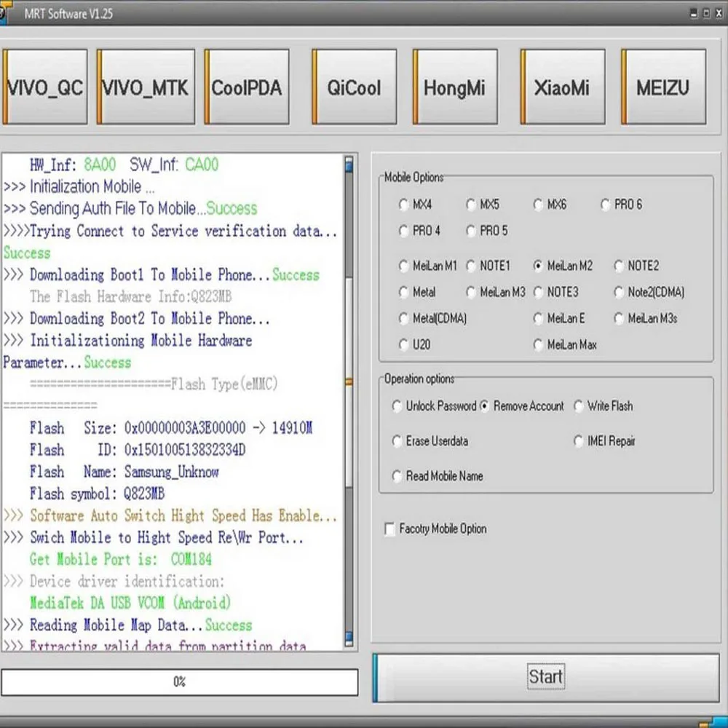Click the 'MediaTek DA USB VCOM (Android)' line
Screen dimensions: 728x728
click(x=130, y=603)
